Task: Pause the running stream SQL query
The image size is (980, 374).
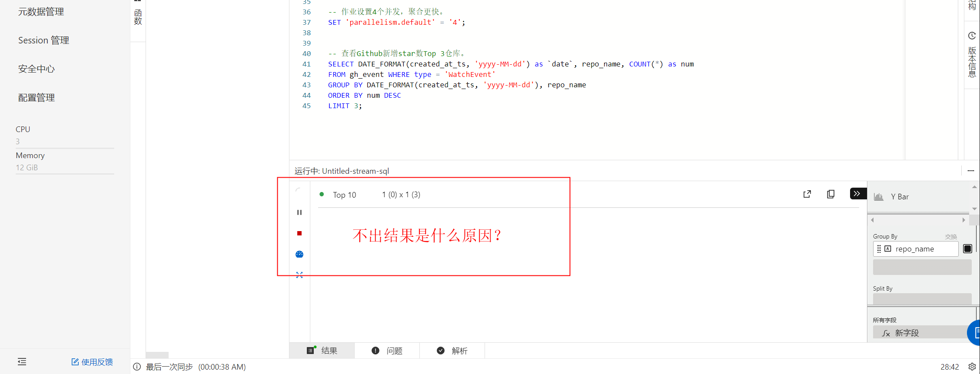Action: 299,212
